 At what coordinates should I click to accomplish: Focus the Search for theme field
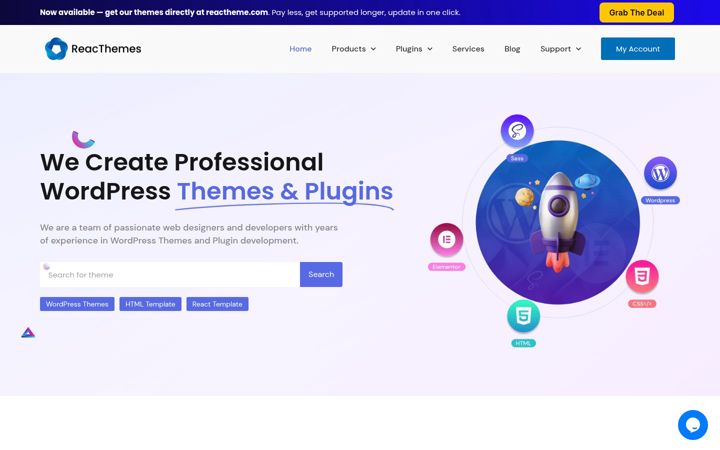tap(170, 275)
